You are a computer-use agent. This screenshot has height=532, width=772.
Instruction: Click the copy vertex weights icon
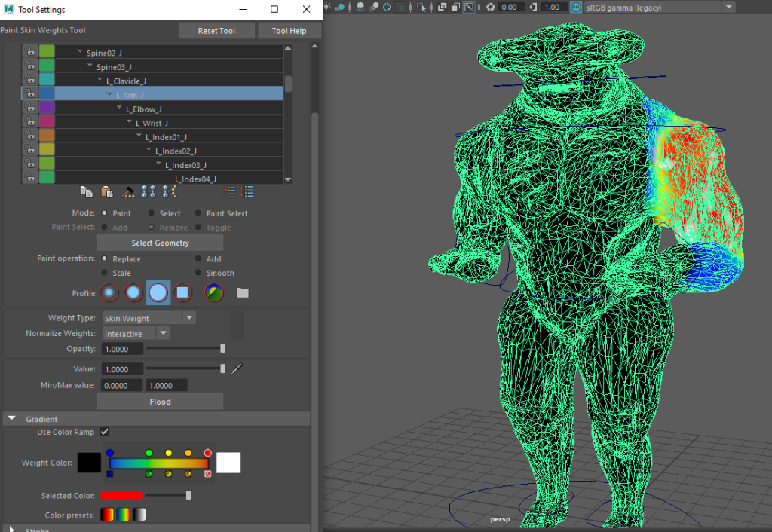coord(87,192)
